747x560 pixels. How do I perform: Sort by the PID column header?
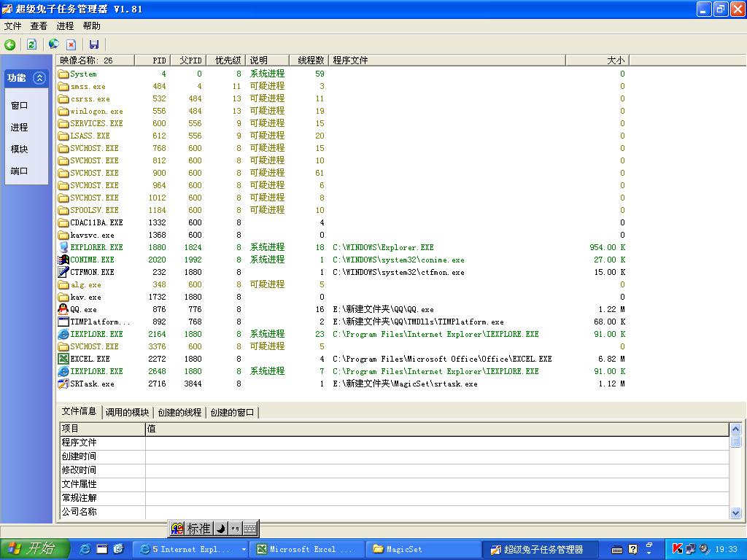pyautogui.click(x=159, y=60)
